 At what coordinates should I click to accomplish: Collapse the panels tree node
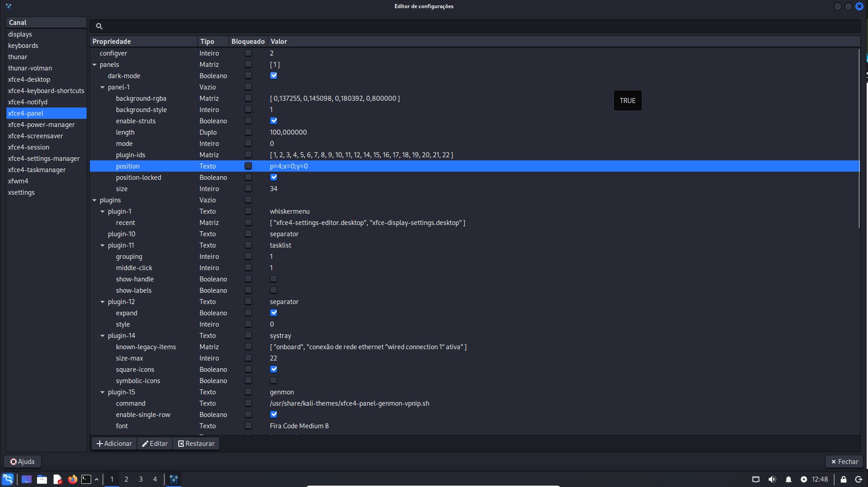click(95, 65)
